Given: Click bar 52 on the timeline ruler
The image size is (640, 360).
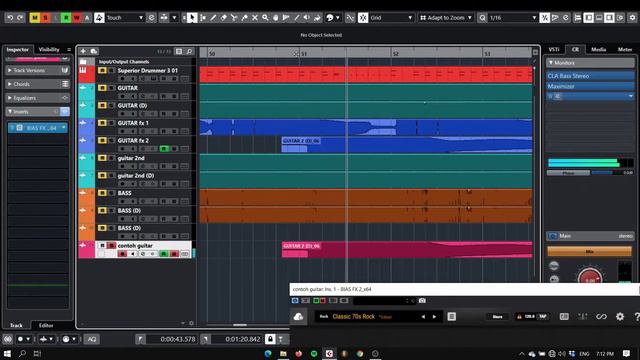Looking at the screenshot, I should 395,53.
